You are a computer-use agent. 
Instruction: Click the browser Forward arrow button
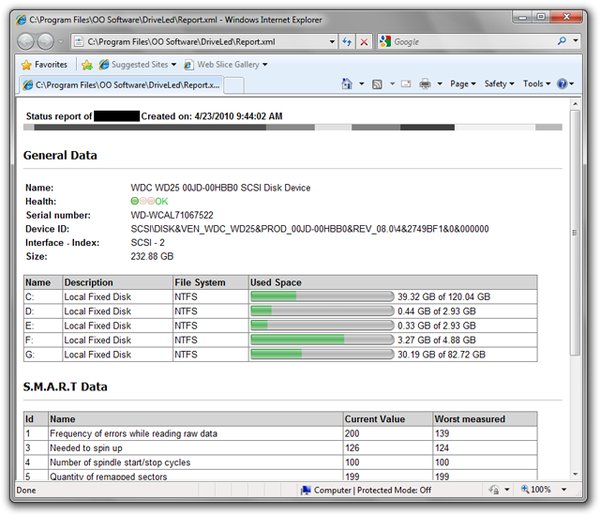(x=46, y=42)
